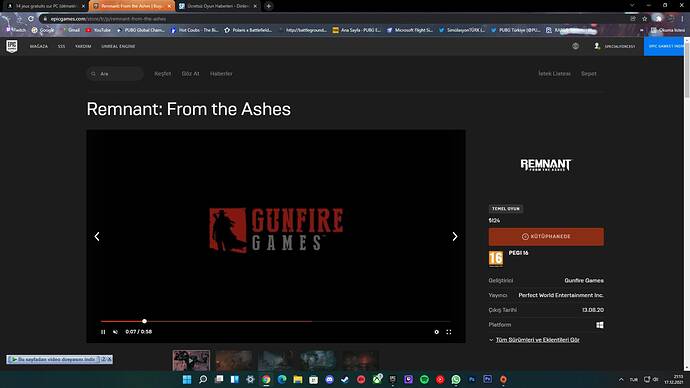Toggle fullscreen on the video player

449,332
